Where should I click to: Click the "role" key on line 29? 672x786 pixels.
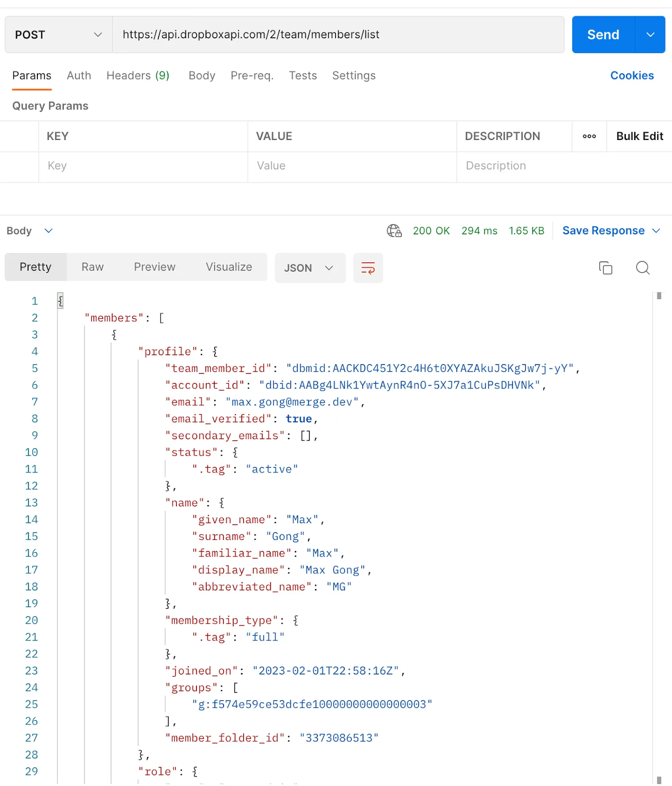click(x=158, y=771)
